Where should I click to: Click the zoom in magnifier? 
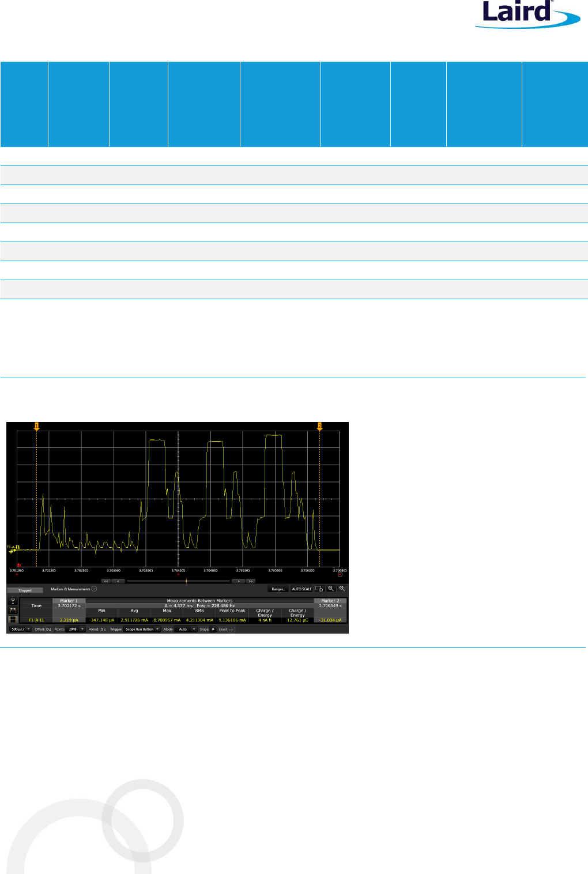pos(331,589)
